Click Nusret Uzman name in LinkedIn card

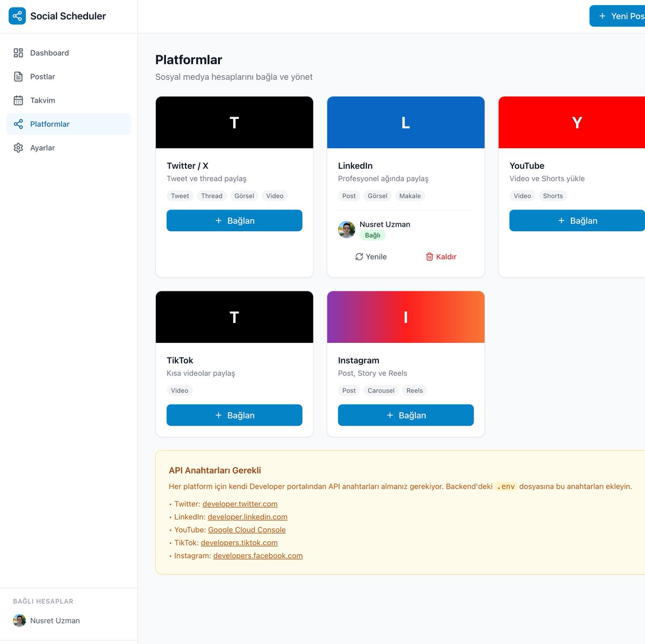[x=385, y=224]
